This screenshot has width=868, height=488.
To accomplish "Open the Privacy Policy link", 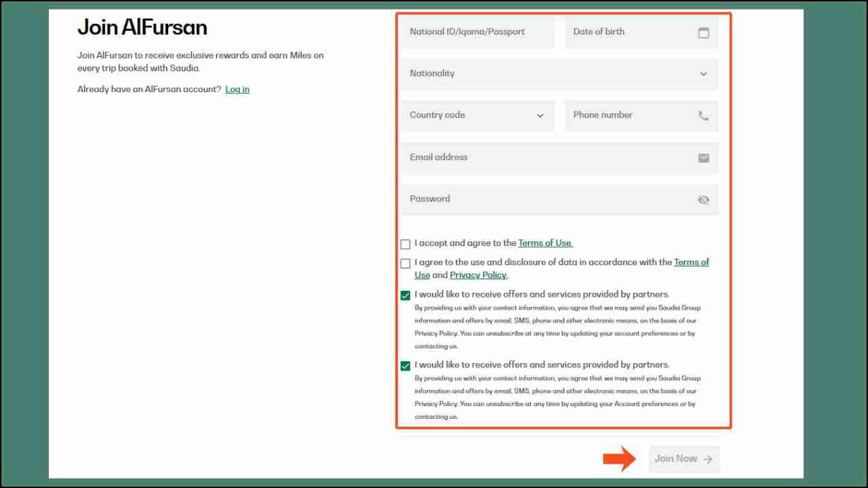I will click(x=478, y=274).
